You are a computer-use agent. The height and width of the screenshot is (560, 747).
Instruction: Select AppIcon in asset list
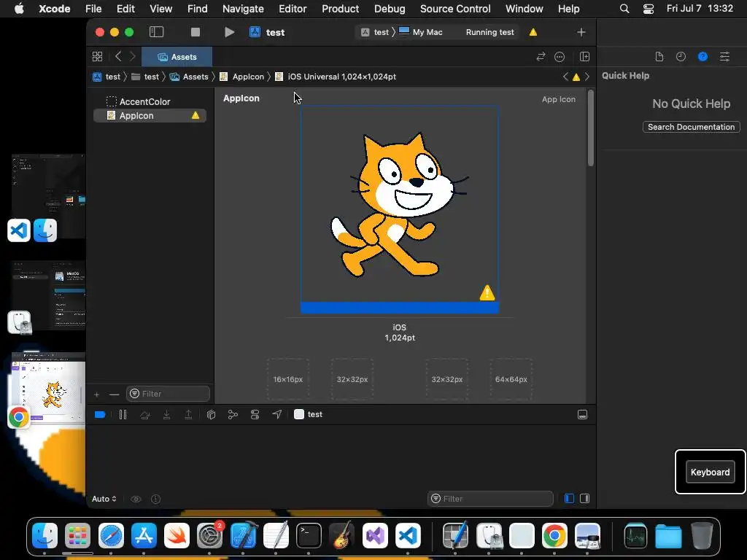coord(150,115)
